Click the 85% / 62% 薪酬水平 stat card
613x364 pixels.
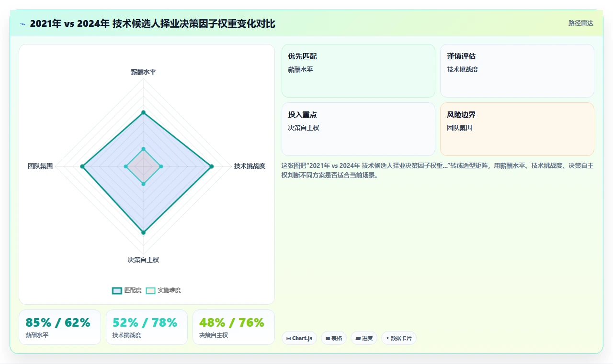[x=60, y=327]
